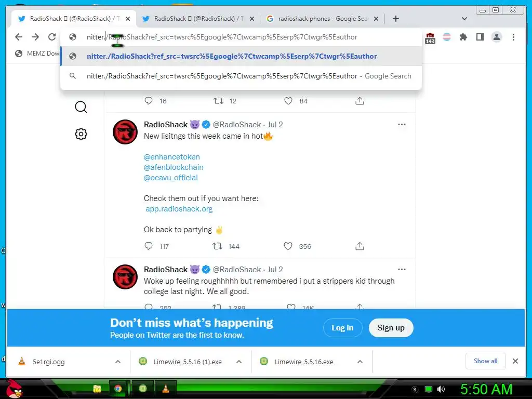
Task: Go forward to the next page
Action: click(35, 37)
